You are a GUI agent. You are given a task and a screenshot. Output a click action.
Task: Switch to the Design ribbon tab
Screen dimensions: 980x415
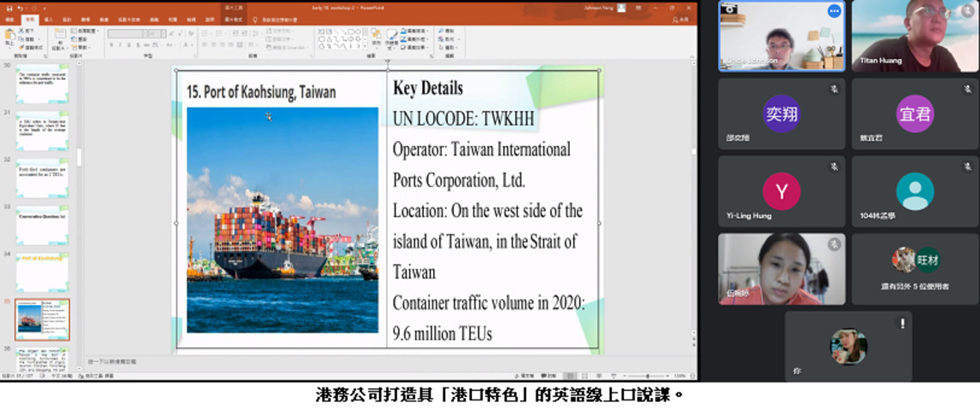(68, 20)
